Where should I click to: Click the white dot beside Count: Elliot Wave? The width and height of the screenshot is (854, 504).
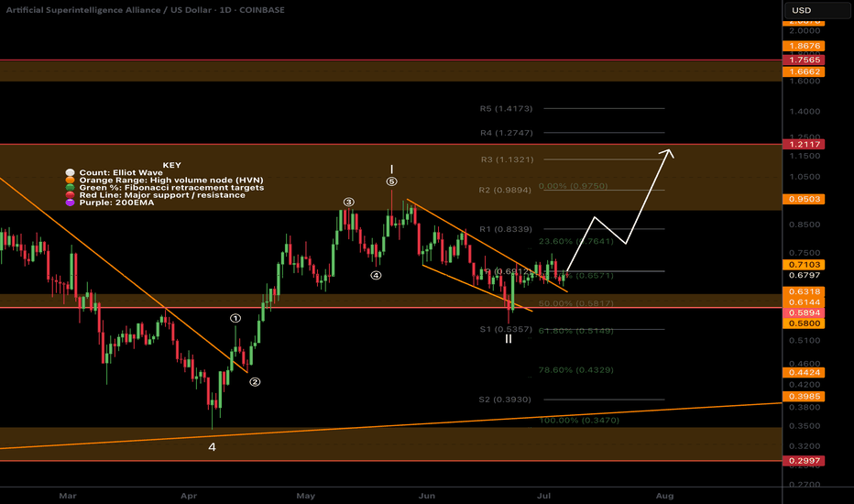coord(70,172)
